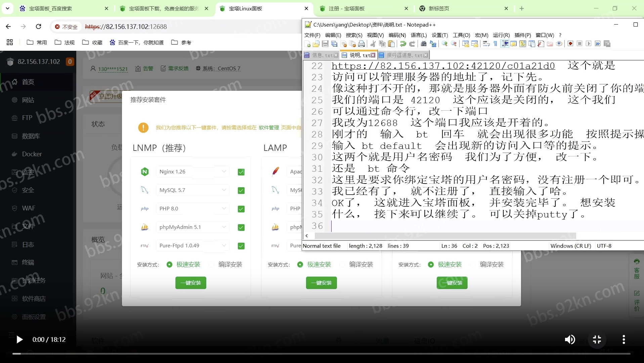Select 极速安装 radio under LAMP

pyautogui.click(x=300, y=265)
